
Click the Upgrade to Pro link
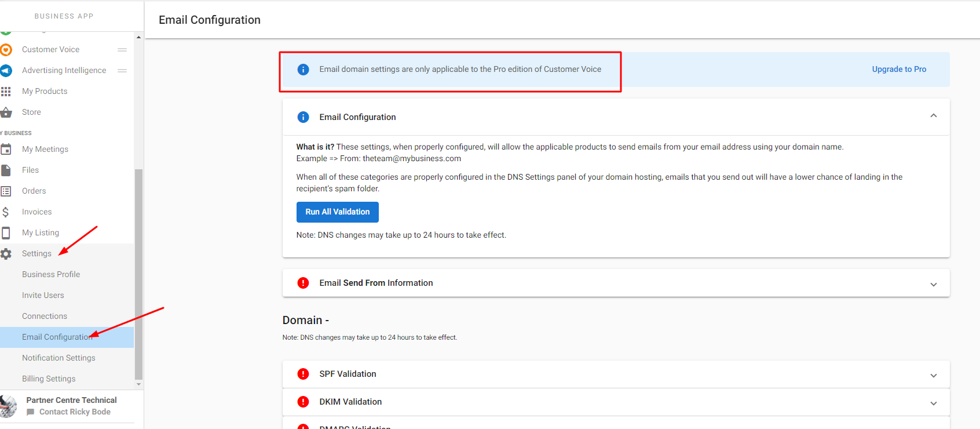pos(899,69)
